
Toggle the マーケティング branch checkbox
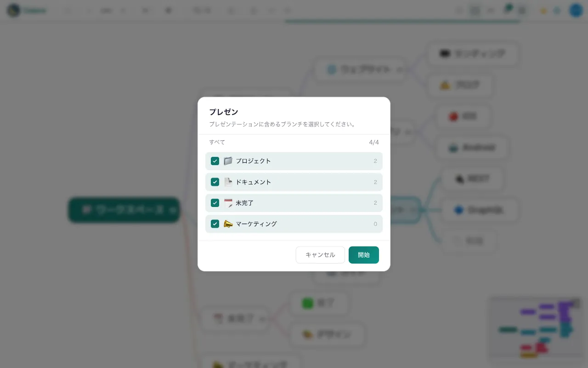click(x=215, y=224)
